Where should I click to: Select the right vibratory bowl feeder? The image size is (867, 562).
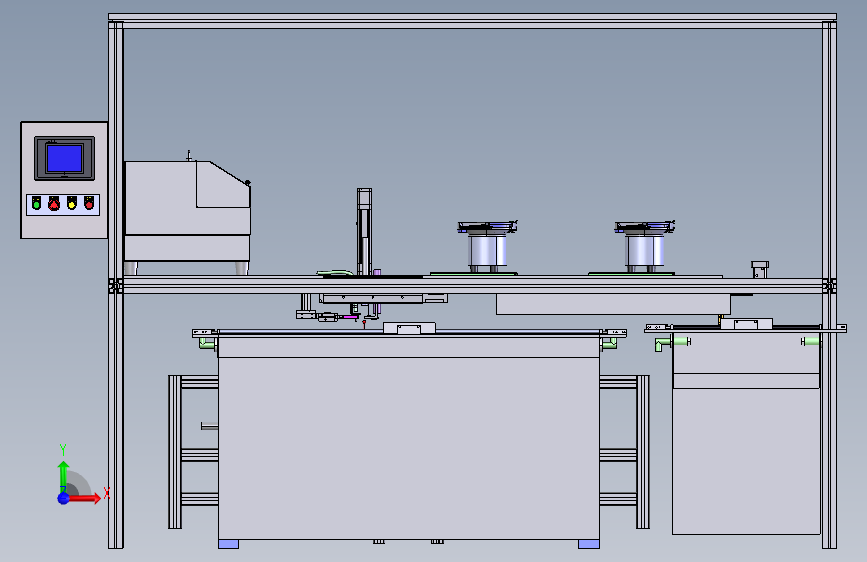pyautogui.click(x=645, y=247)
